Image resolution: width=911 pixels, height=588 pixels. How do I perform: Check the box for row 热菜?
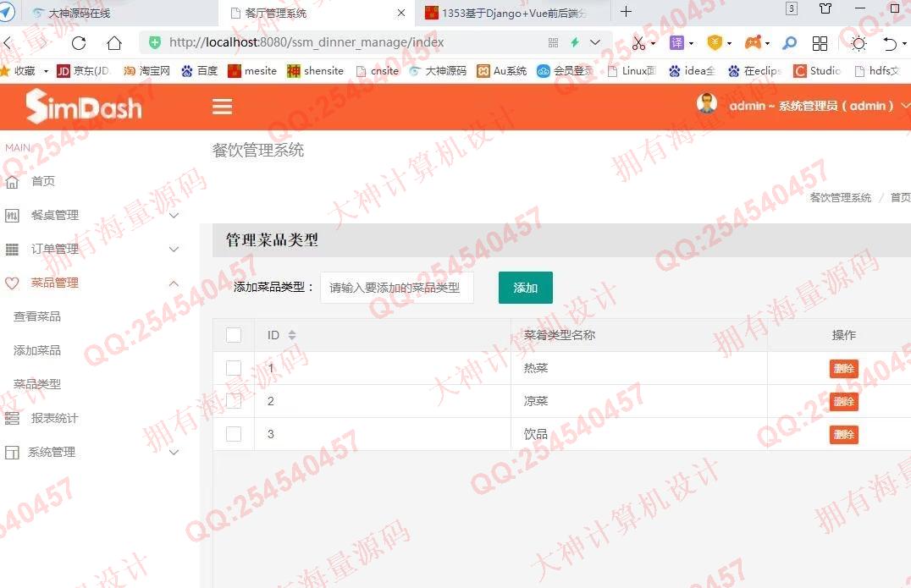pyautogui.click(x=234, y=368)
